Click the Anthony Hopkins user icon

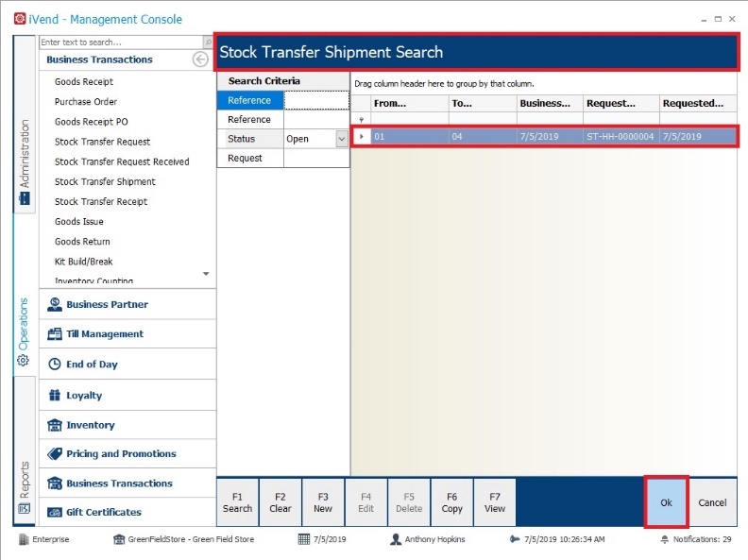point(396,539)
